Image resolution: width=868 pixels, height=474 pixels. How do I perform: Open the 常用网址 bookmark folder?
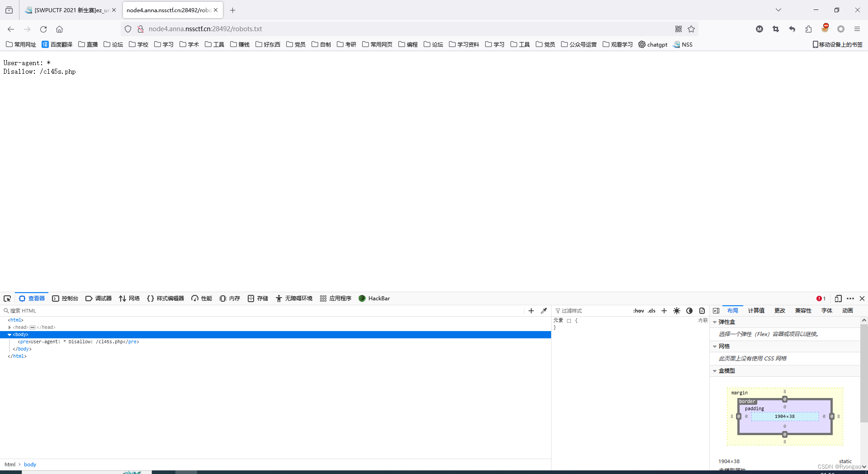[21, 44]
